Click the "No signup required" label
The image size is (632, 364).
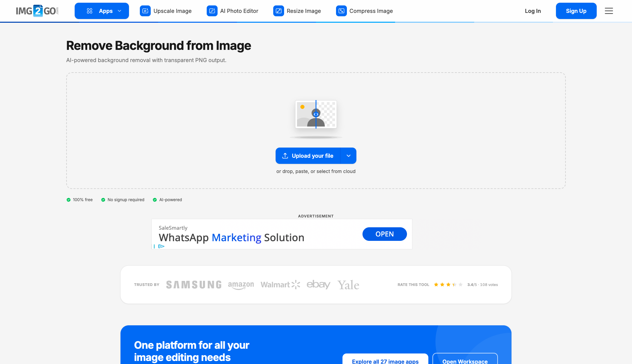[x=126, y=200]
